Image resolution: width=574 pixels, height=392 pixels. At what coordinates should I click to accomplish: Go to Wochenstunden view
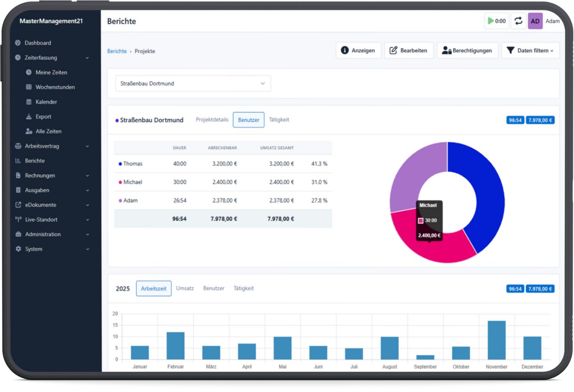[55, 87]
